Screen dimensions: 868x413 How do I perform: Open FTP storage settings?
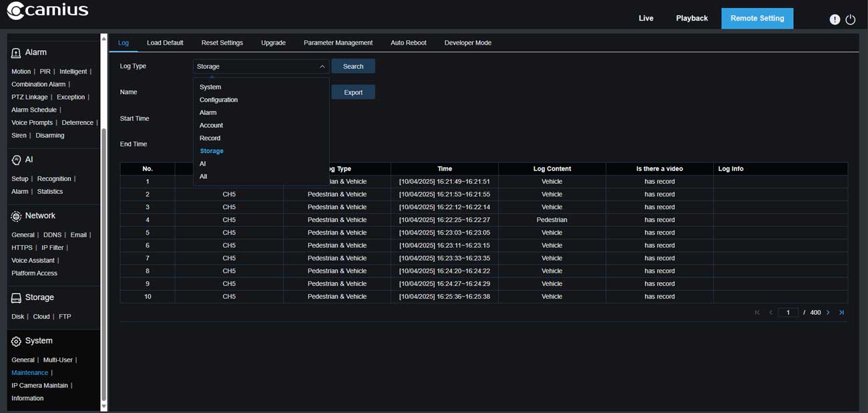pyautogui.click(x=65, y=316)
